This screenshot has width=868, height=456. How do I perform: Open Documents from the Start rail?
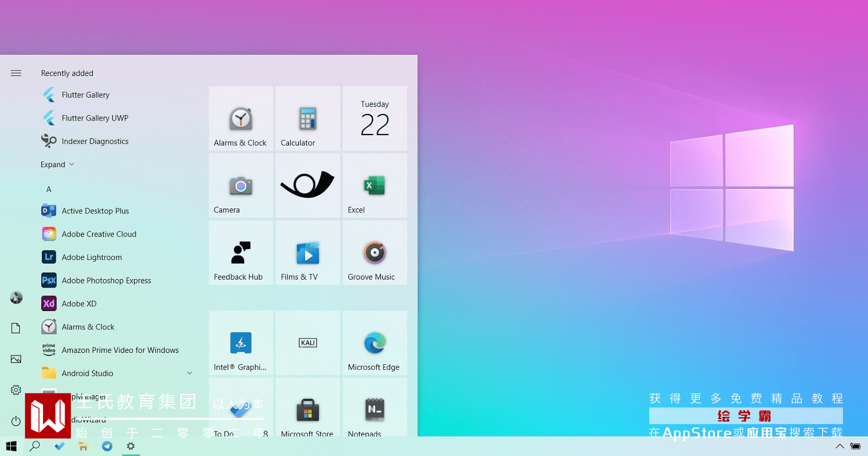(16, 328)
